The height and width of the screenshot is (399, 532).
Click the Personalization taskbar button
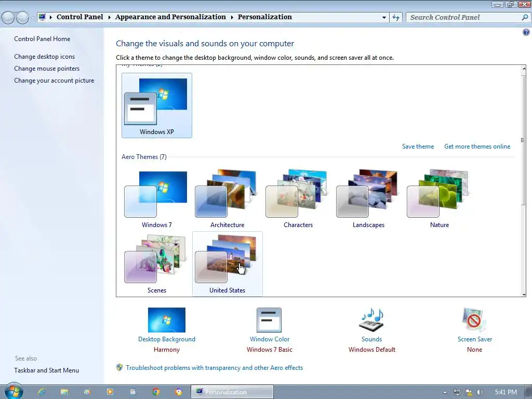click(x=232, y=392)
